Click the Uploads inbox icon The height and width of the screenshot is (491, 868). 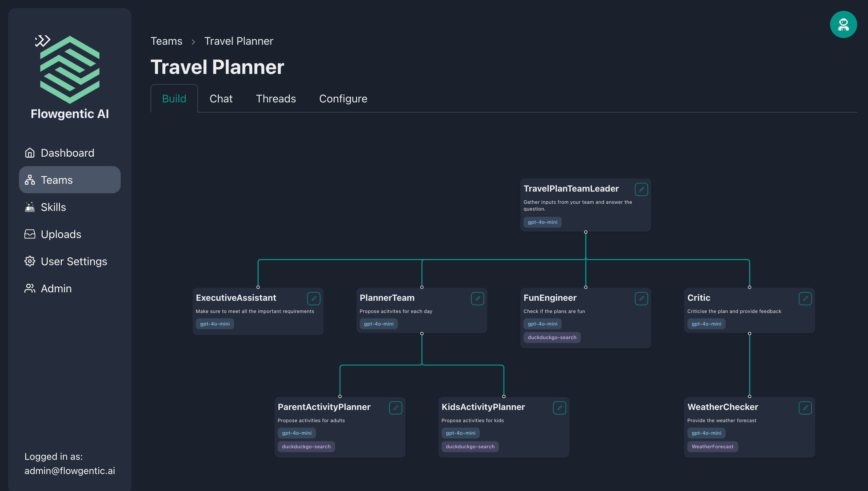coord(30,234)
